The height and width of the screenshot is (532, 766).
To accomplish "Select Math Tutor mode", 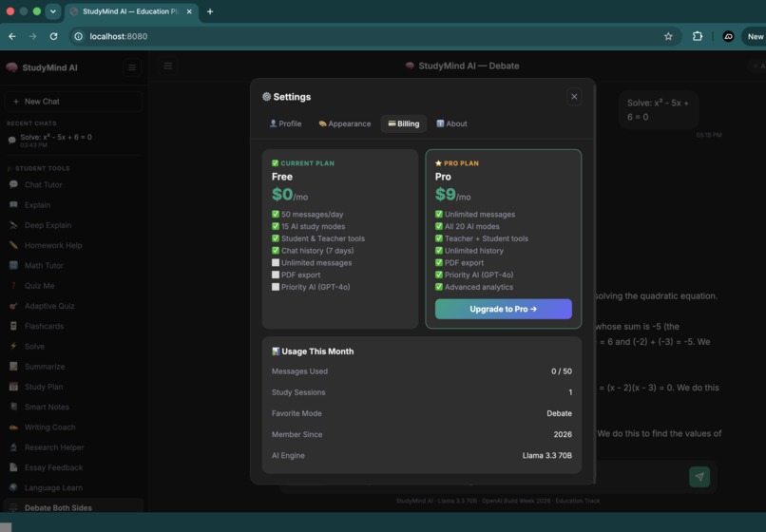I will [x=73, y=266].
